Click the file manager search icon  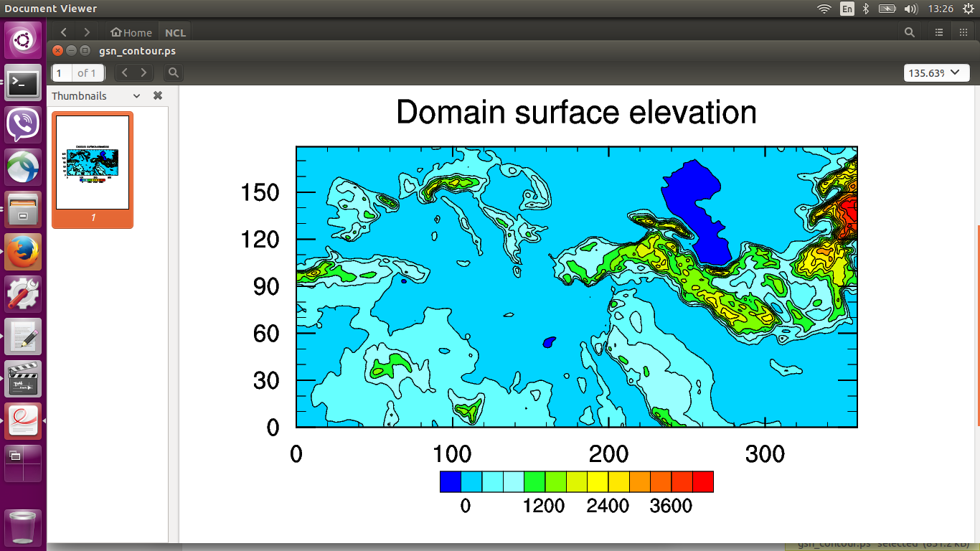click(x=910, y=32)
